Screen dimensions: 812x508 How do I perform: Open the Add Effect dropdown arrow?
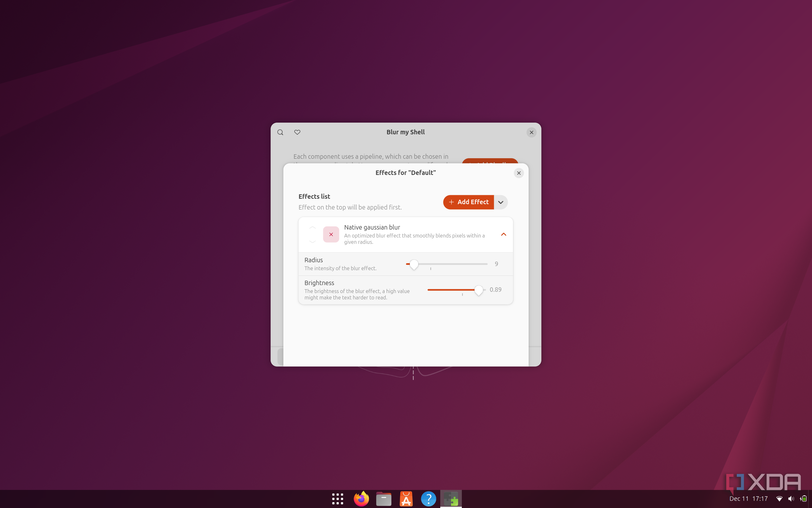(501, 202)
